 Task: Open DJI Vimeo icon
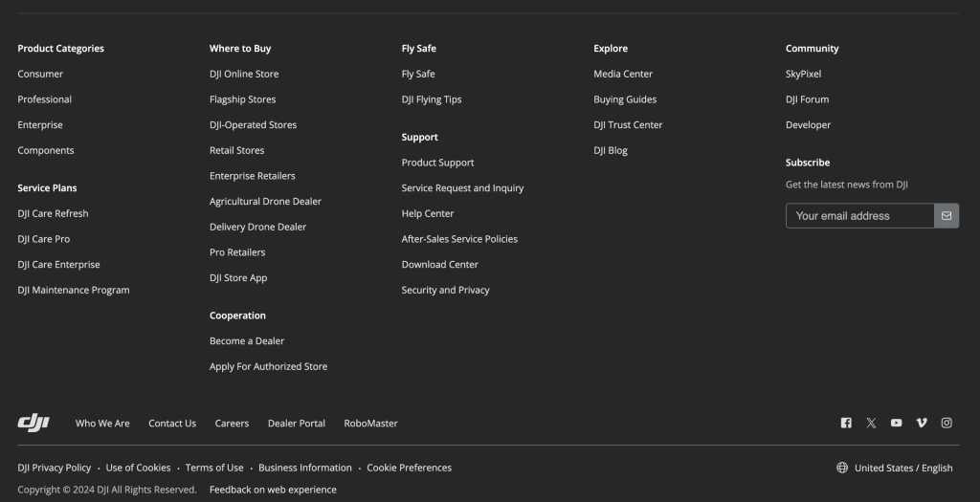tap(922, 423)
